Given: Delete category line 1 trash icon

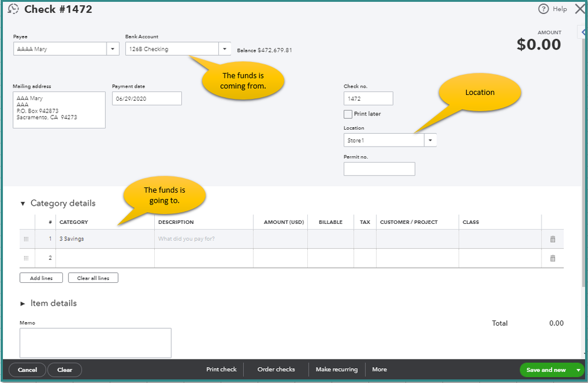Looking at the screenshot, I should (552, 239).
